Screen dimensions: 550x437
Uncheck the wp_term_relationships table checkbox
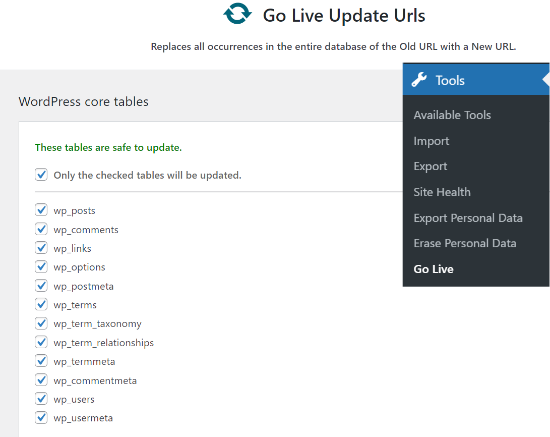point(41,342)
